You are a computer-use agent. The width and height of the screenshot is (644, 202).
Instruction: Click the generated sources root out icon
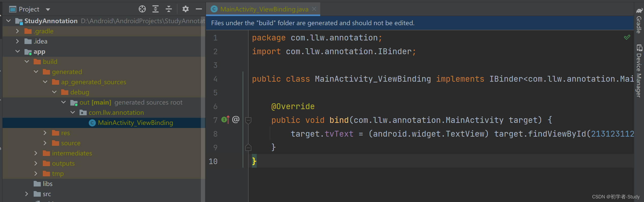coord(74,103)
